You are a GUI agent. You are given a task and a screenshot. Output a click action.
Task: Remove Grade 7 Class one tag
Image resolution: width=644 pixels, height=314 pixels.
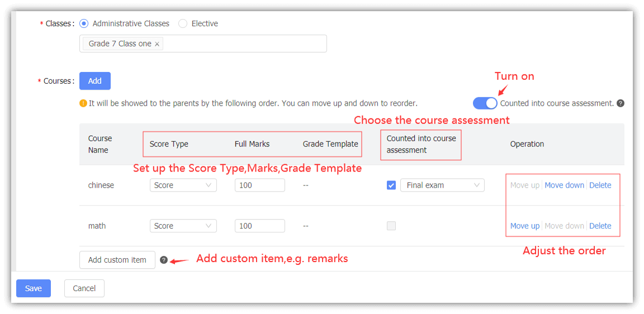click(157, 44)
